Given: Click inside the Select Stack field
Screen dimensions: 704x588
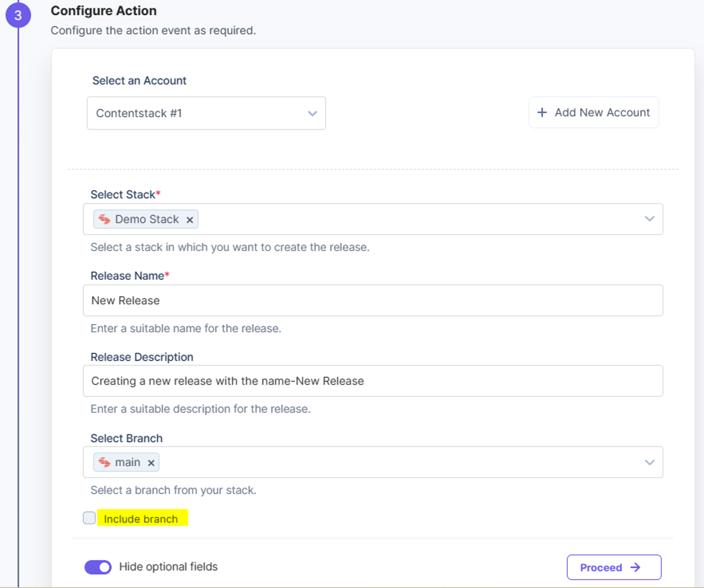Looking at the screenshot, I should [373, 219].
